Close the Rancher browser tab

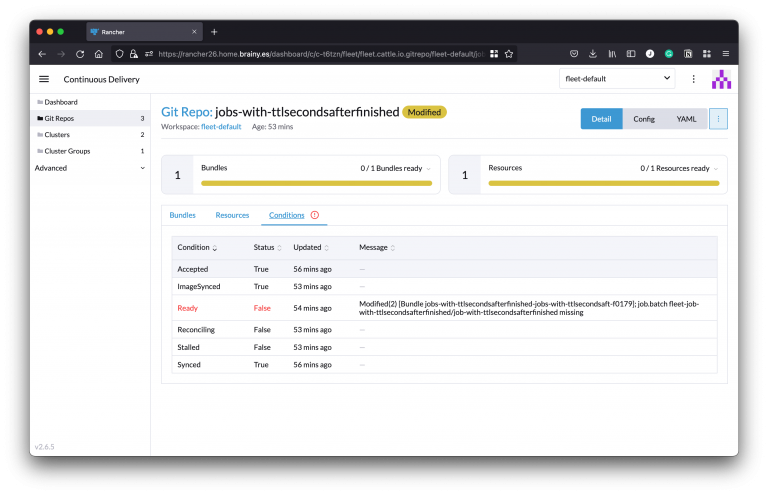point(194,32)
